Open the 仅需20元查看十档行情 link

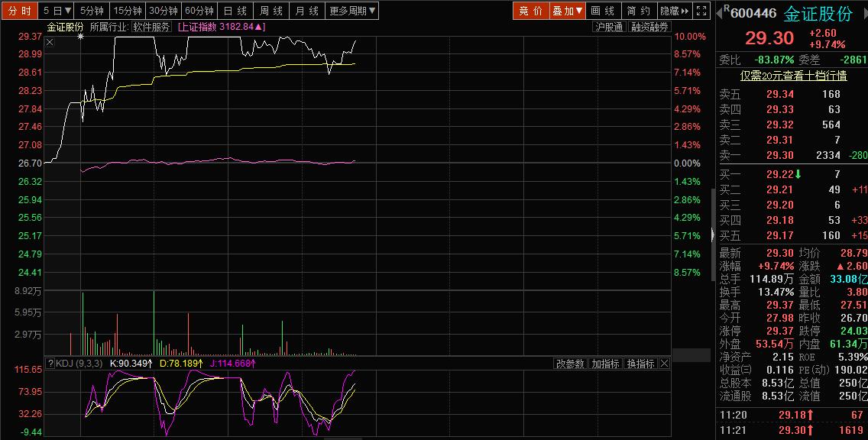click(x=793, y=76)
